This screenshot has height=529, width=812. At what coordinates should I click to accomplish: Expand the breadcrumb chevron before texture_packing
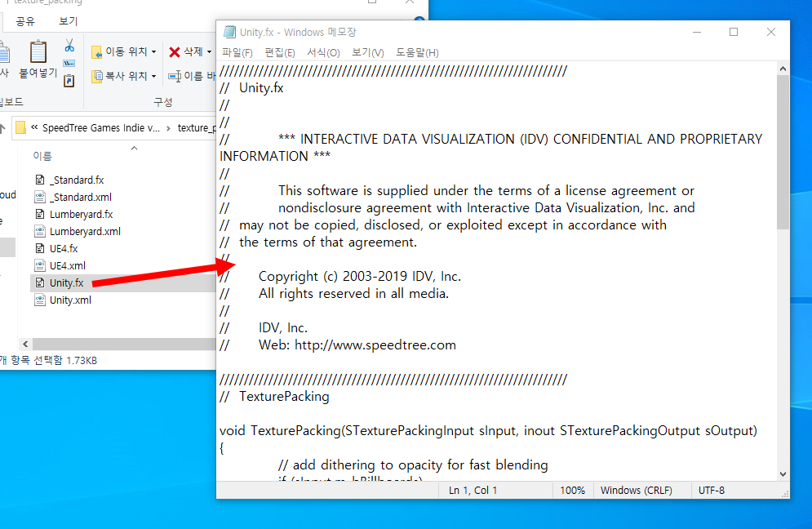click(168, 128)
